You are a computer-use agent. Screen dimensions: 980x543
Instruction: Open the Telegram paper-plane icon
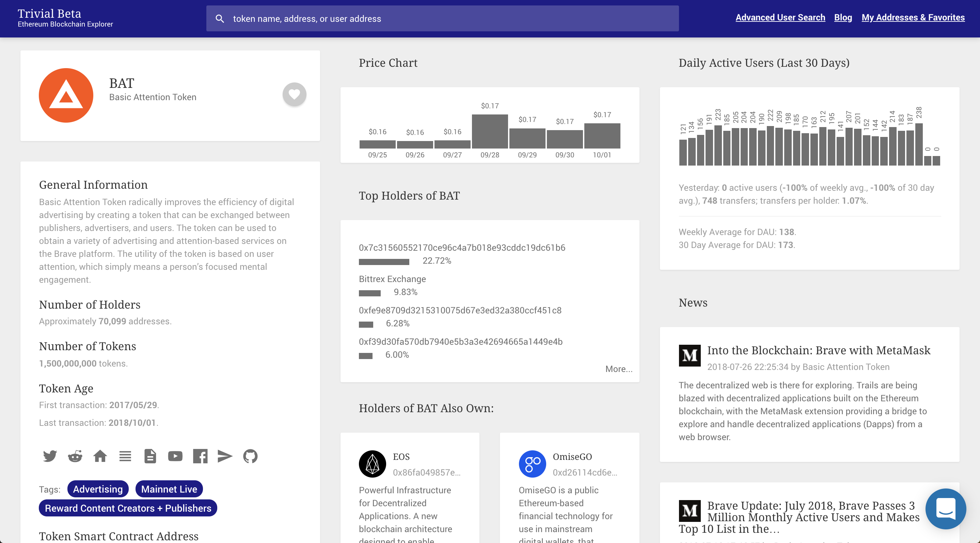pyautogui.click(x=225, y=455)
